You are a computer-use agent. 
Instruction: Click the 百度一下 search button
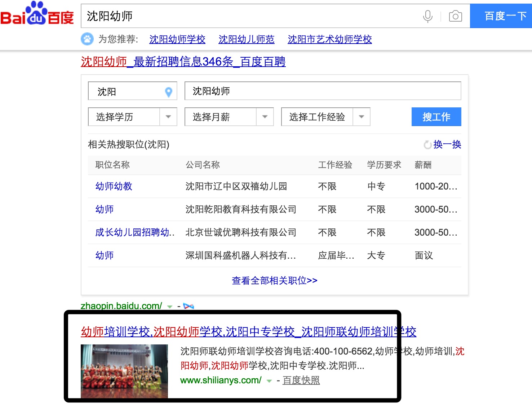coord(501,16)
